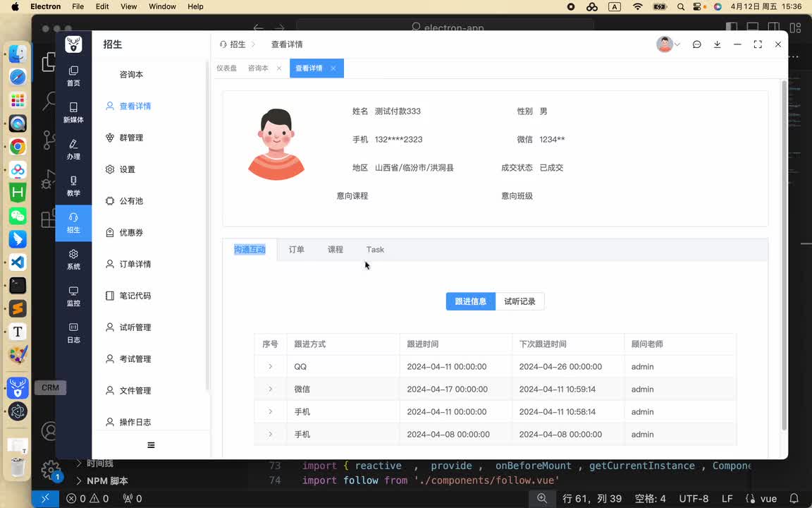Open Finder from the Dock
This screenshot has width=812, height=508.
tap(18, 54)
